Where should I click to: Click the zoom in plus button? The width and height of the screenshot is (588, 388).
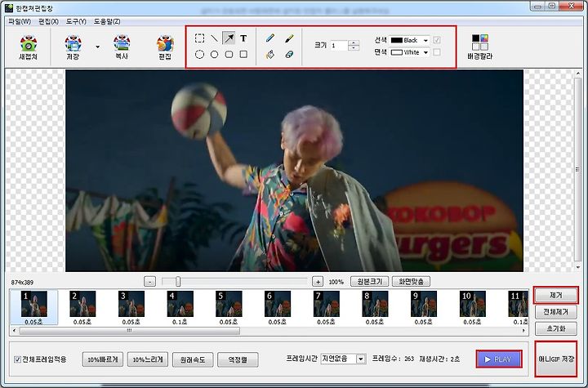(x=318, y=282)
